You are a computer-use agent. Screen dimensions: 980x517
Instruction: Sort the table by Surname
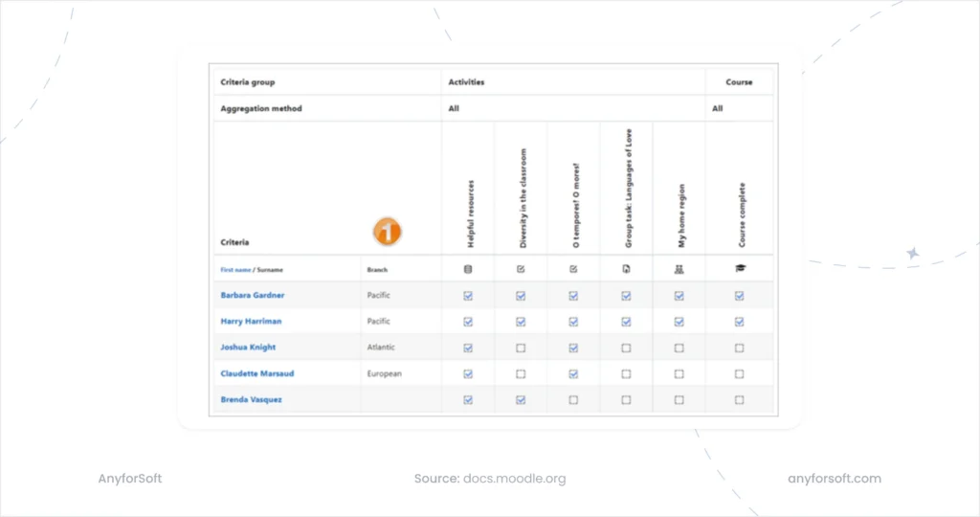point(269,270)
